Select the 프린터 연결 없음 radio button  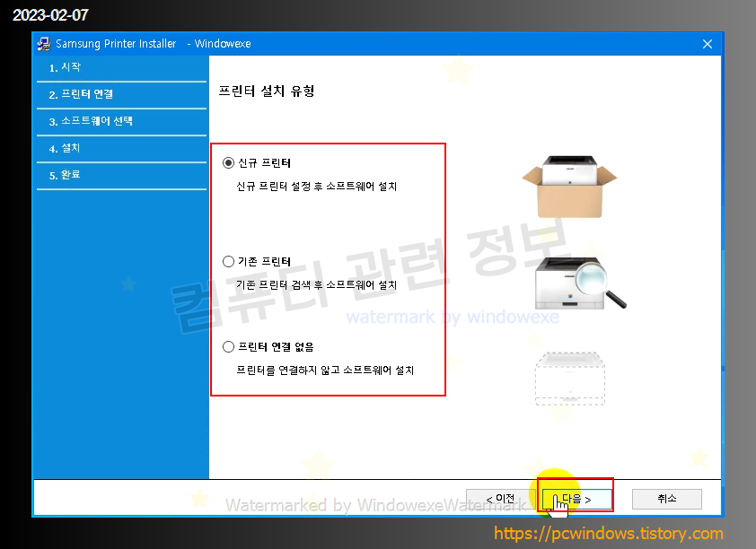(x=229, y=347)
